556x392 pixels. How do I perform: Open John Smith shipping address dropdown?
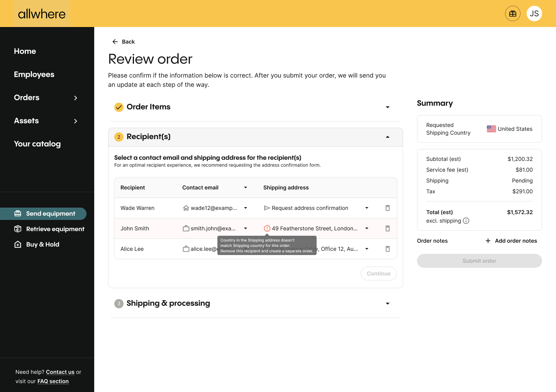point(367,228)
